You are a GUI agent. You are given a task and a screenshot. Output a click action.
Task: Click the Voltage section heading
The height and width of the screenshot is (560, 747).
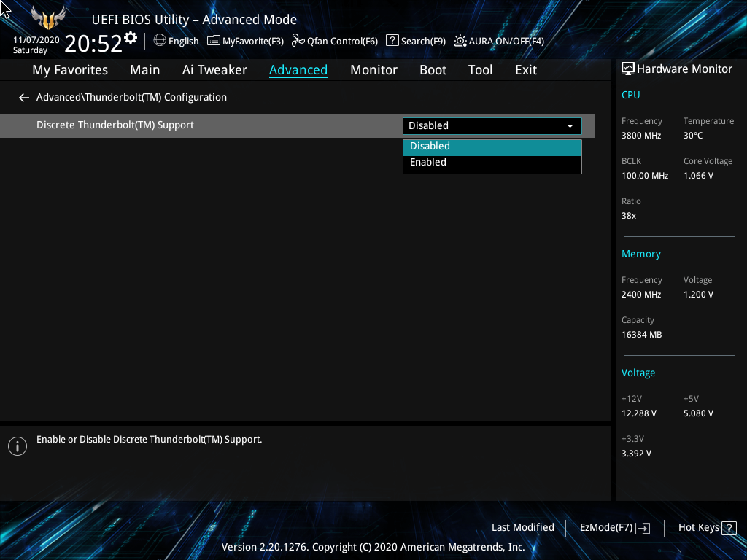pos(638,373)
